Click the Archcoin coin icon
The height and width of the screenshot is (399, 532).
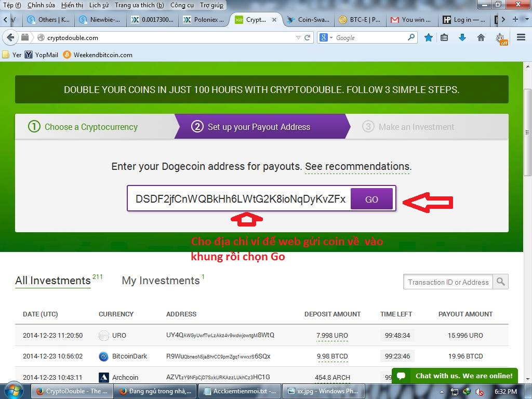pos(103,377)
